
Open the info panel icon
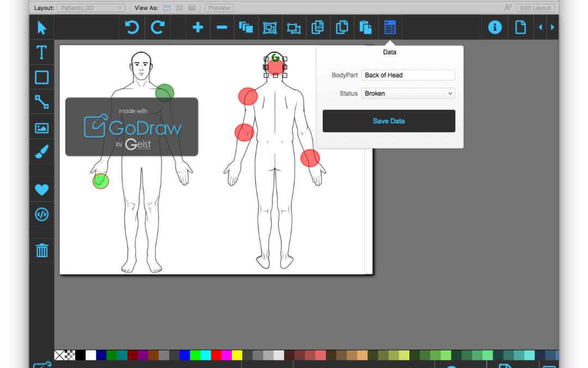(495, 27)
